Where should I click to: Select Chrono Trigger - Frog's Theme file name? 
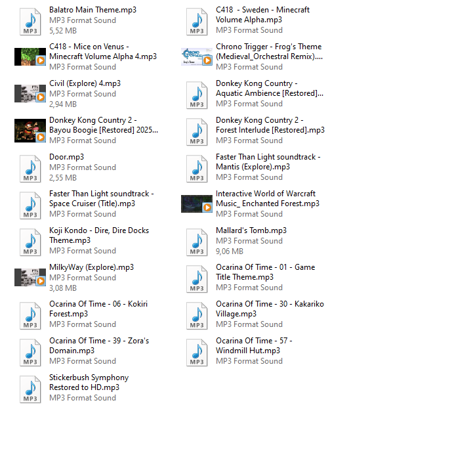[x=270, y=51]
